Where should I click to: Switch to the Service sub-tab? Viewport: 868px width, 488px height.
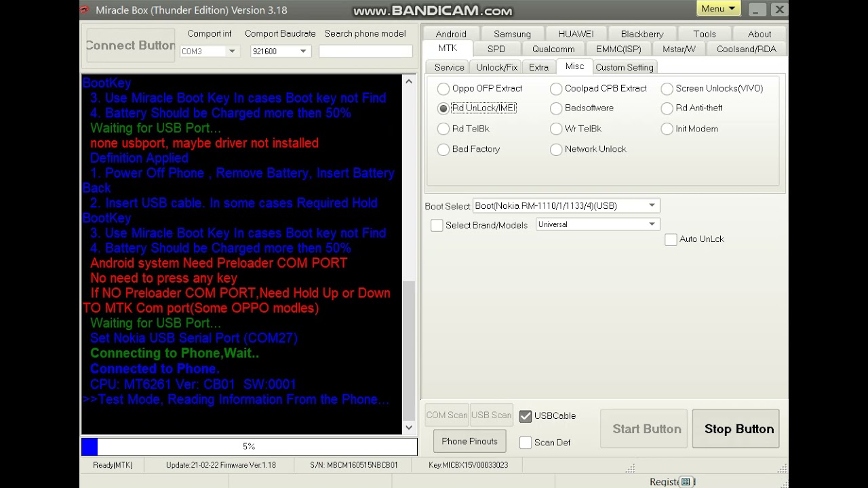450,67
